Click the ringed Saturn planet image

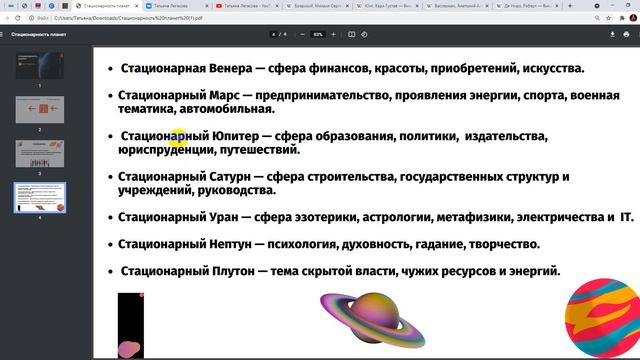pyautogui.click(x=373, y=320)
